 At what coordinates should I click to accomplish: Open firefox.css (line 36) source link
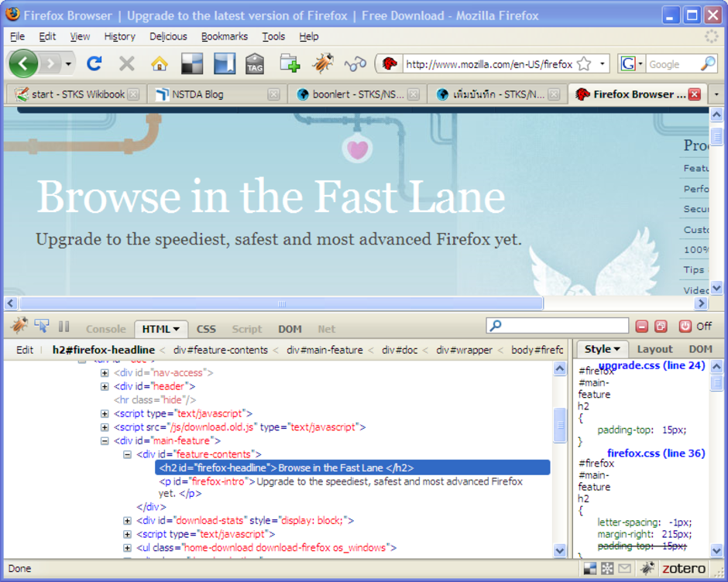pos(656,454)
